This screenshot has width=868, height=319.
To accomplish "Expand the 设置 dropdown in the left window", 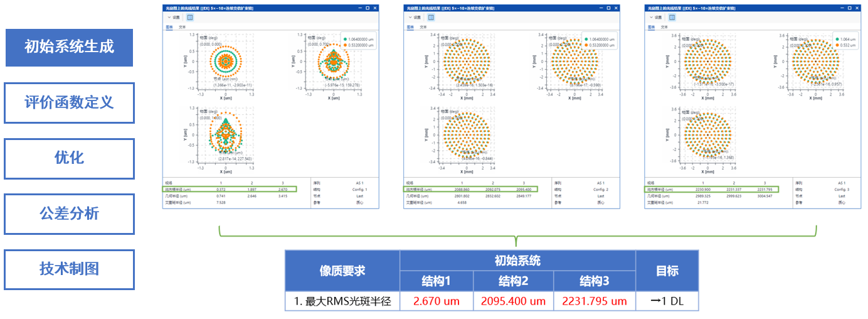I will [x=173, y=18].
